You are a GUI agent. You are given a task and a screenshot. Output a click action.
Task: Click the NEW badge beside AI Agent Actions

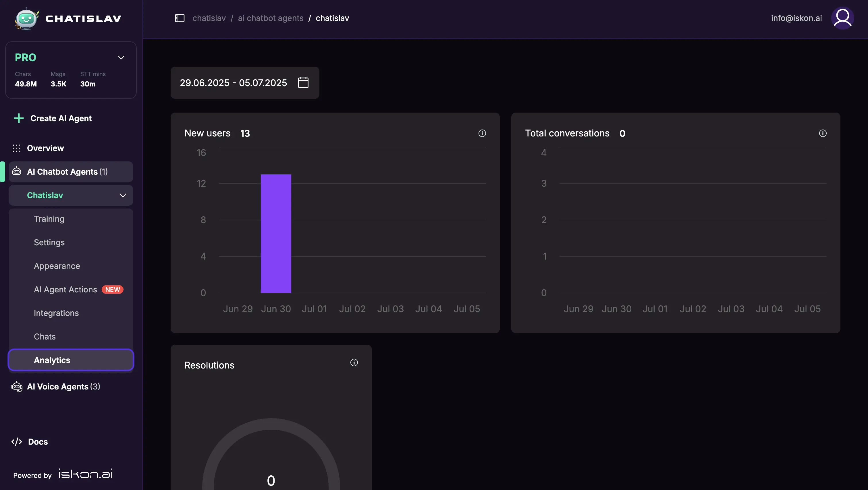113,290
